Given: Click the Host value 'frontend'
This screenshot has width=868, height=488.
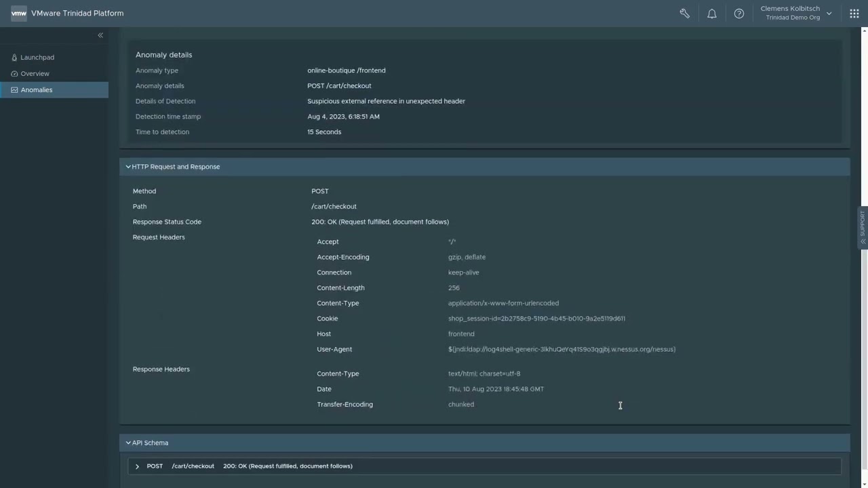Looking at the screenshot, I should pos(461,334).
